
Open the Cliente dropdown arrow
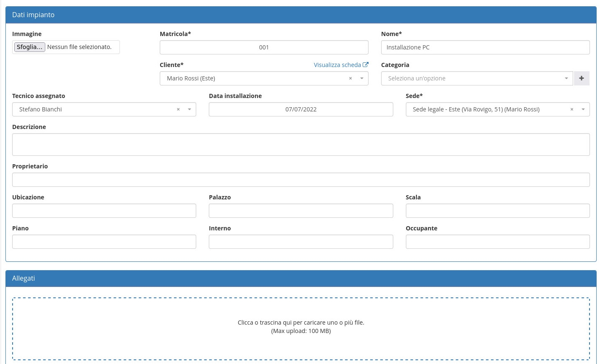pos(361,79)
